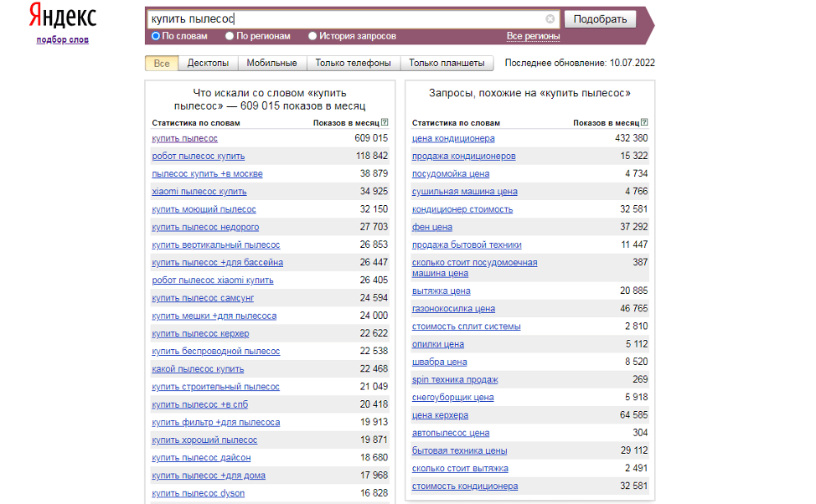Open 'xiaomi пылесос купить' link
816x504 pixels.
199,192
